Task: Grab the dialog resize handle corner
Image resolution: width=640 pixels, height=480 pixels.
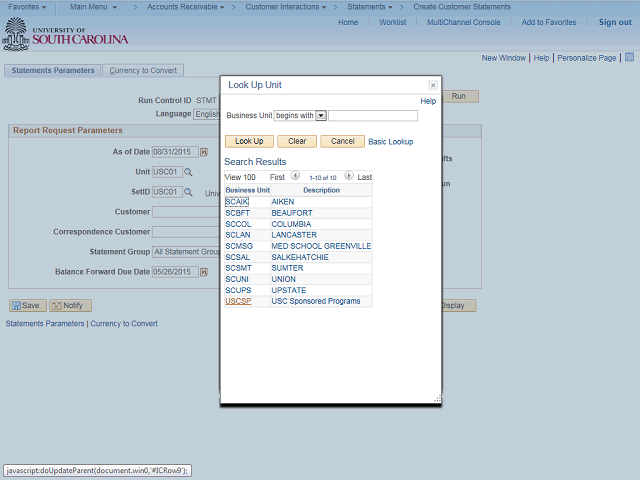Action: coord(437,399)
